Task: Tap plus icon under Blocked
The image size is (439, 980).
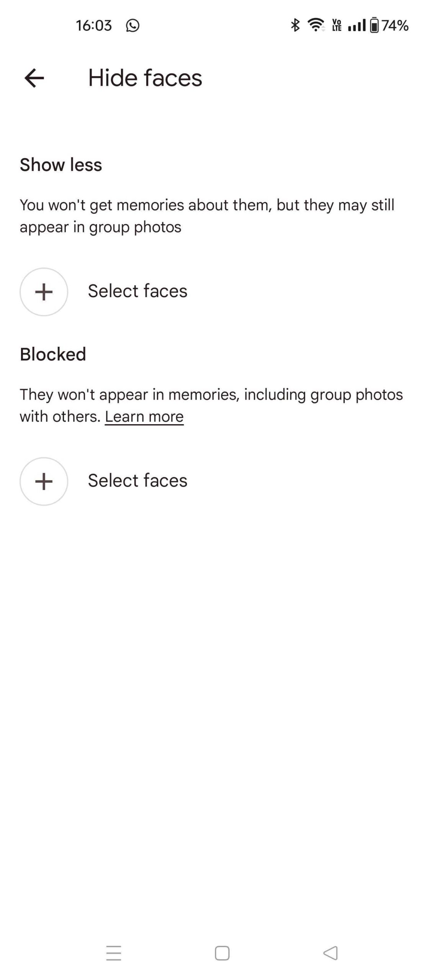Action: coord(44,481)
